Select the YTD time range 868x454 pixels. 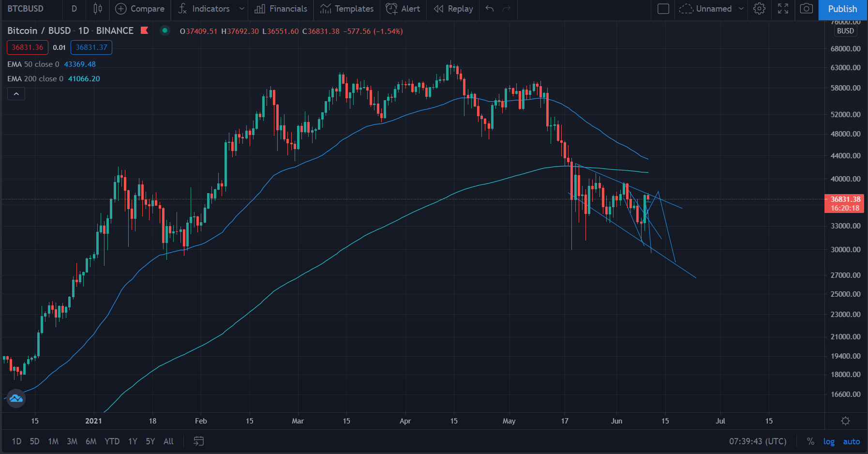click(112, 441)
